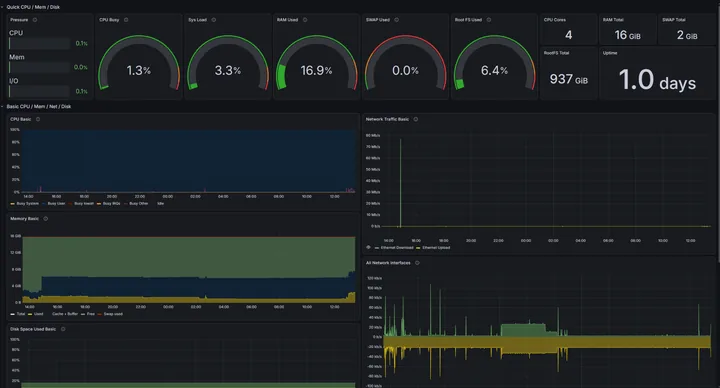Click the info icon beside Memory Basic

click(45, 219)
